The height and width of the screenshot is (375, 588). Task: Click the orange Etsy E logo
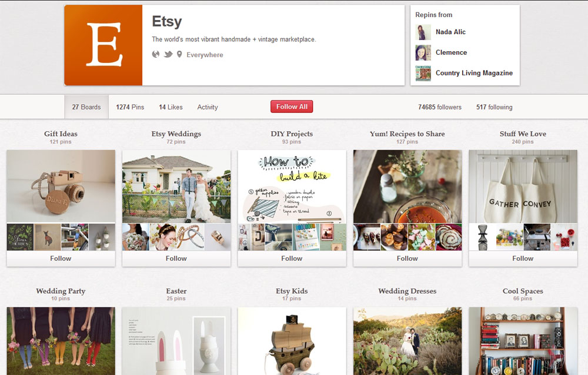[x=103, y=45]
